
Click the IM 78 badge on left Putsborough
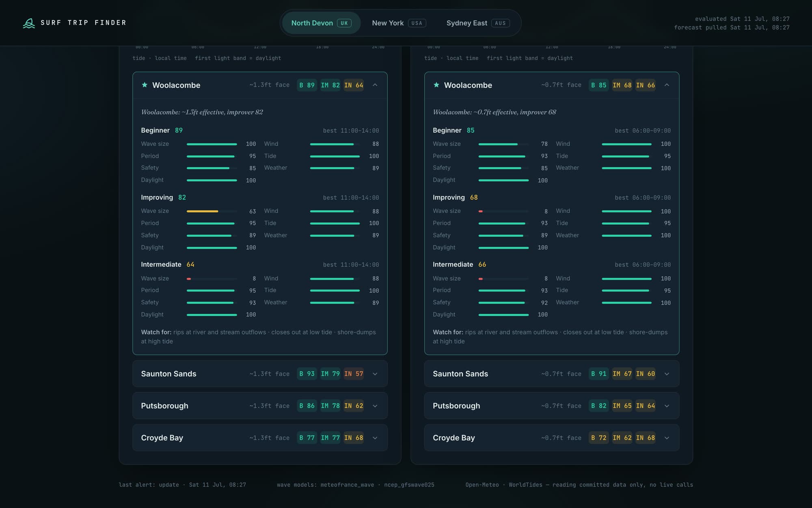point(330,406)
